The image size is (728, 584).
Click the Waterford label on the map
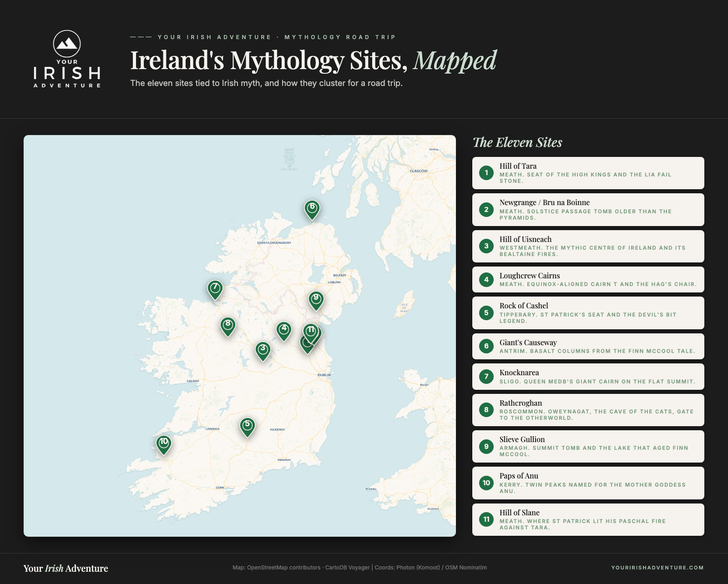(x=284, y=460)
